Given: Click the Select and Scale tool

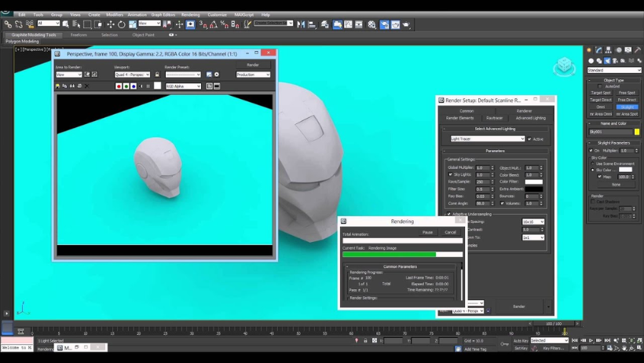Looking at the screenshot, I should (132, 24).
